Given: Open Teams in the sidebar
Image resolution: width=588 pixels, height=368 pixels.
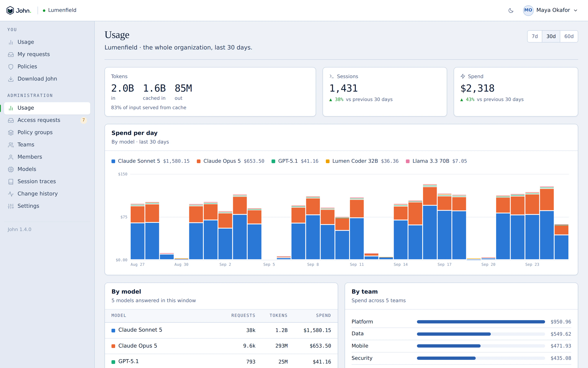Looking at the screenshot, I should click(x=47, y=145).
